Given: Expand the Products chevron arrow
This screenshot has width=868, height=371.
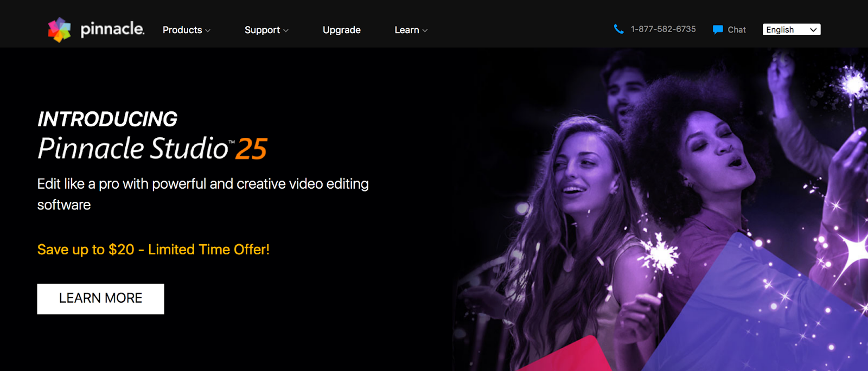Looking at the screenshot, I should click(208, 31).
